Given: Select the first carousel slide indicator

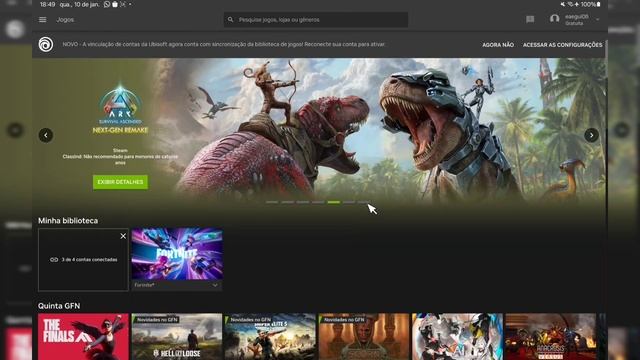Looking at the screenshot, I should (x=272, y=202).
